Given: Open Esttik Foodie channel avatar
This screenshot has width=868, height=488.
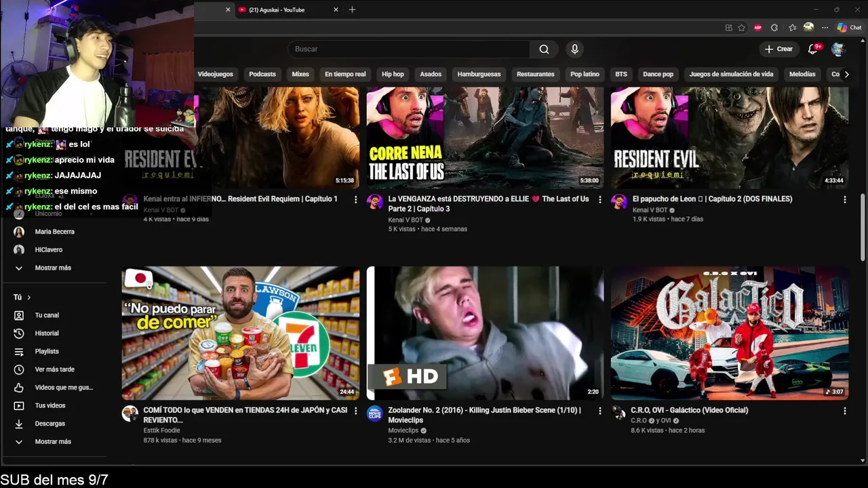Looking at the screenshot, I should click(x=130, y=413).
